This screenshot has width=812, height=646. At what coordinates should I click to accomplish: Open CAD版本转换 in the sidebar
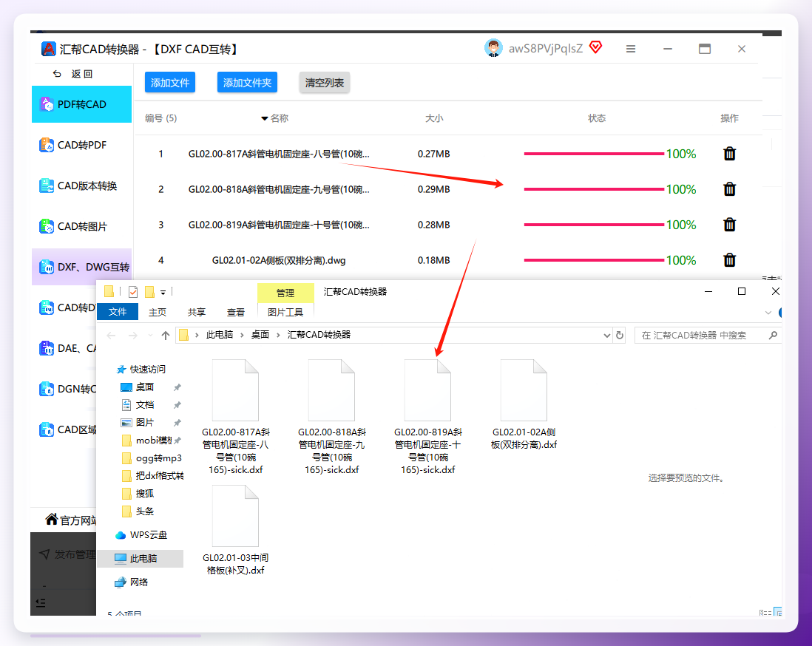tap(82, 186)
